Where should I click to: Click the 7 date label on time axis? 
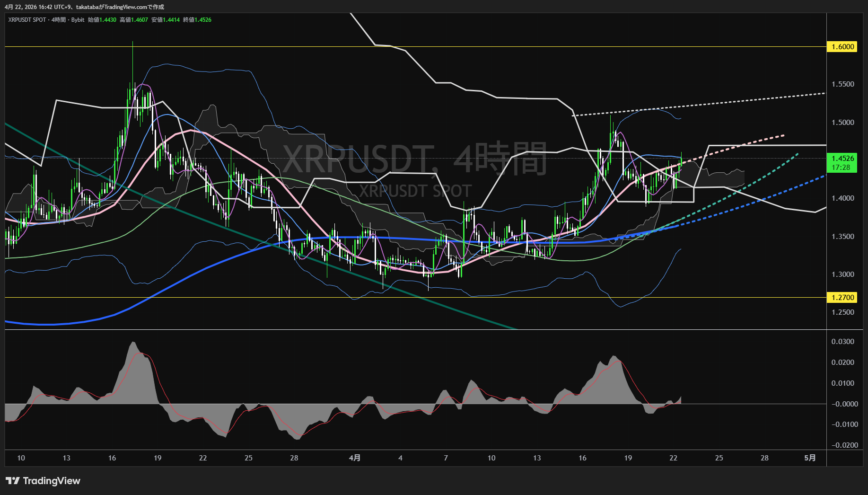pos(446,458)
